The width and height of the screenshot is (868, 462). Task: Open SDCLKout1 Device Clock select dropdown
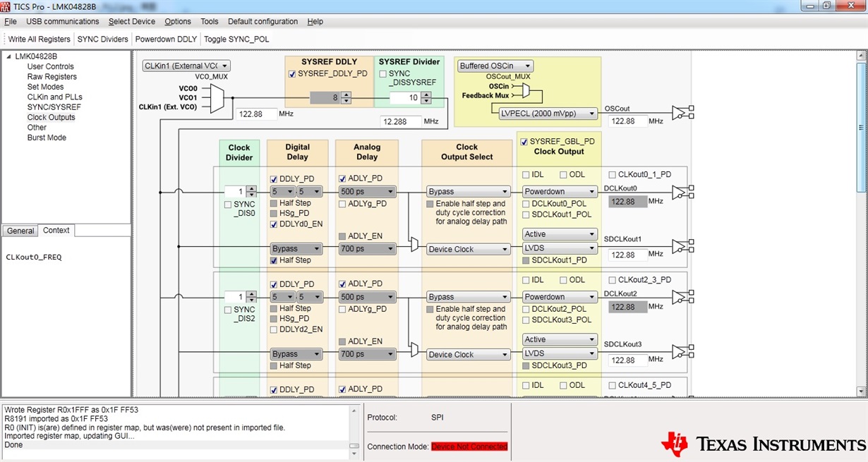[468, 249]
